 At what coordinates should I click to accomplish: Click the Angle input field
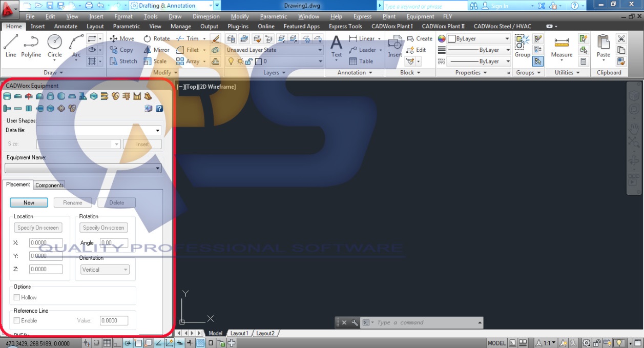tap(113, 242)
